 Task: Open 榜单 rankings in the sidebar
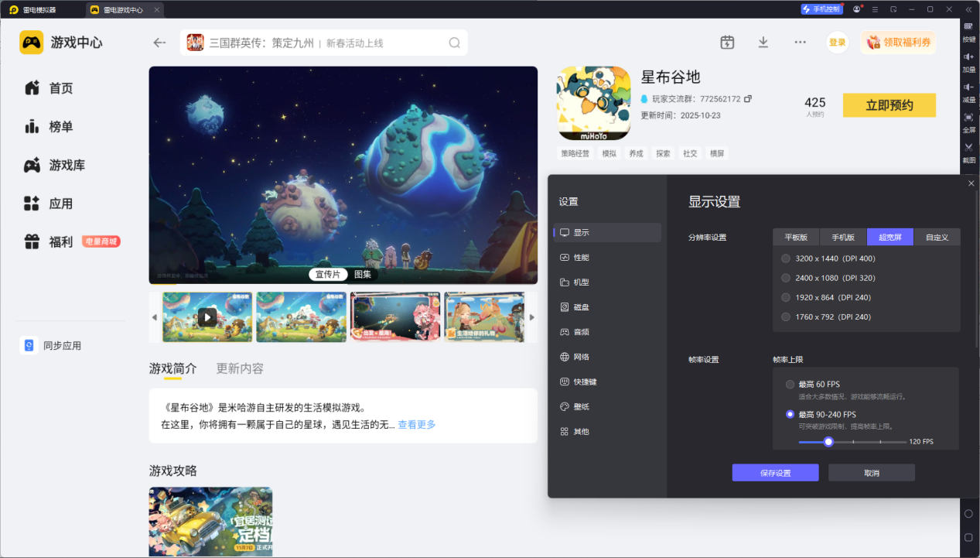[49, 127]
